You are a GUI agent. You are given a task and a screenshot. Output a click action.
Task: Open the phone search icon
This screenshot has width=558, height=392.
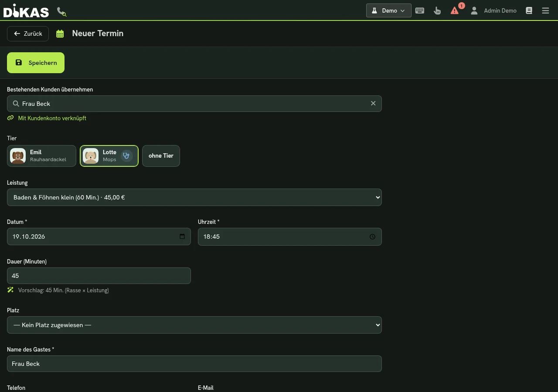(61, 11)
